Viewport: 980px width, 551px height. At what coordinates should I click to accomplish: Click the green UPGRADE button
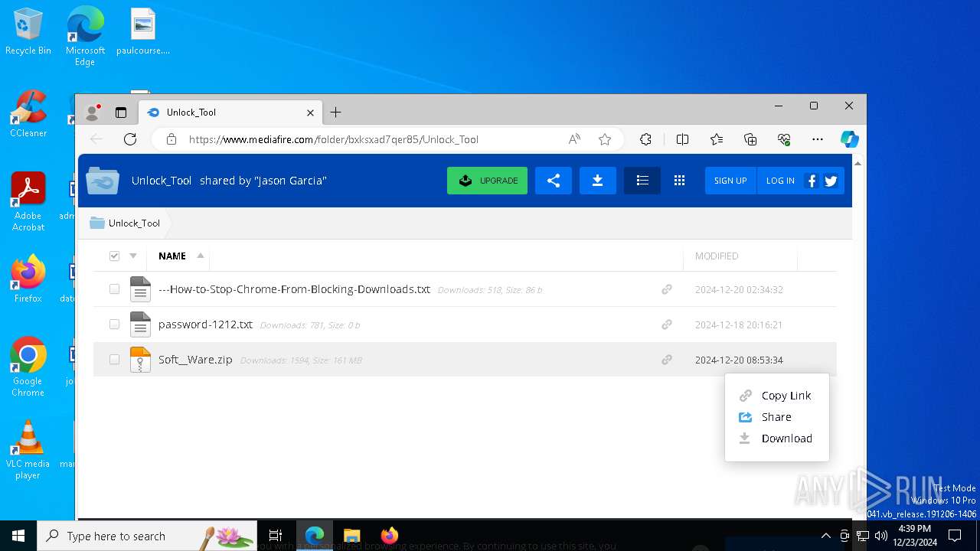click(487, 181)
